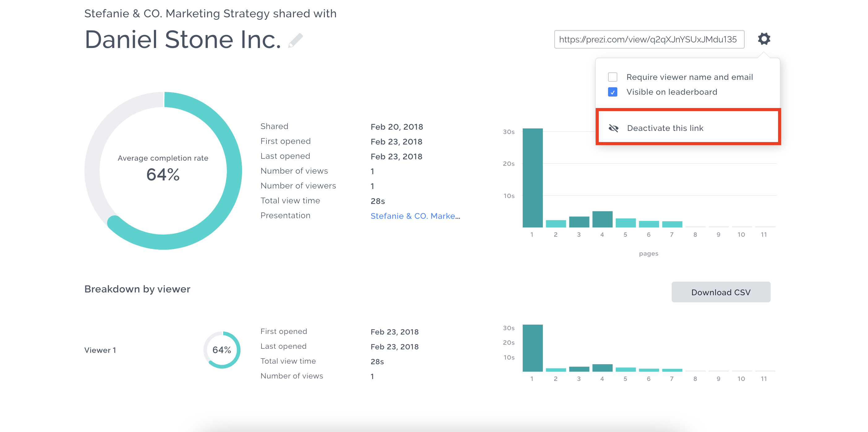Click the page 4 bar in top chart

click(x=602, y=219)
